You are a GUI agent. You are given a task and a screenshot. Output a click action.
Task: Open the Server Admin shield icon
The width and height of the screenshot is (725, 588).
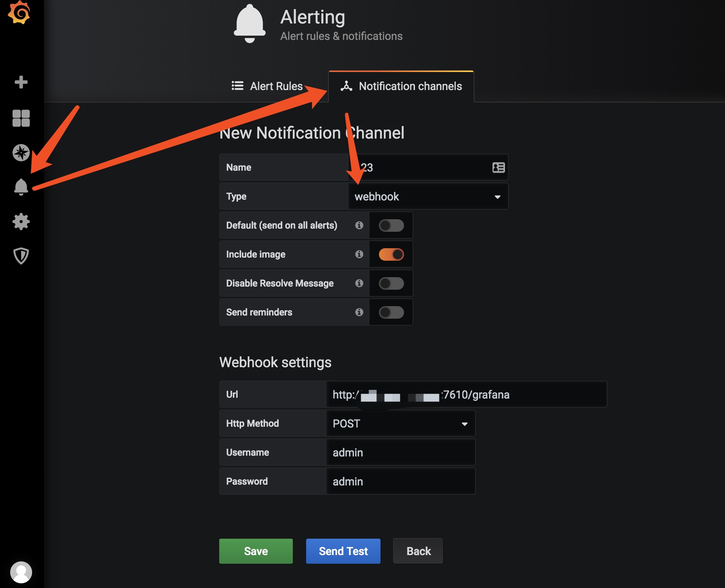click(x=21, y=256)
